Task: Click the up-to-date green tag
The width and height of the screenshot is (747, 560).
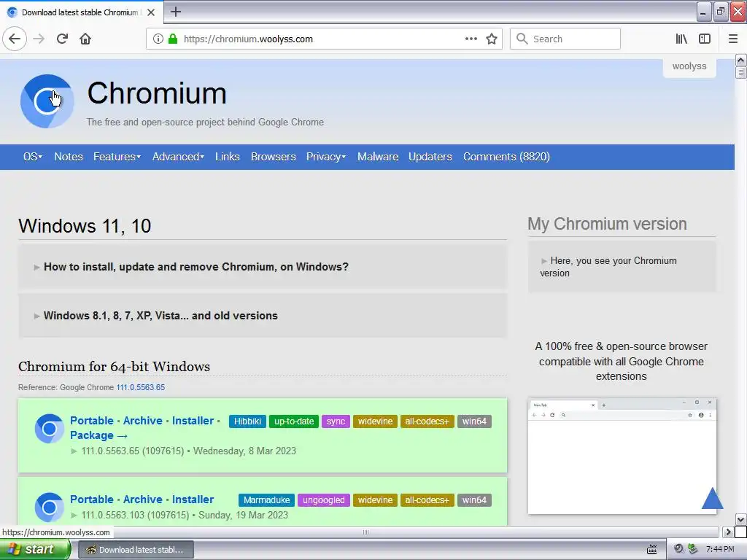Action: [x=294, y=421]
